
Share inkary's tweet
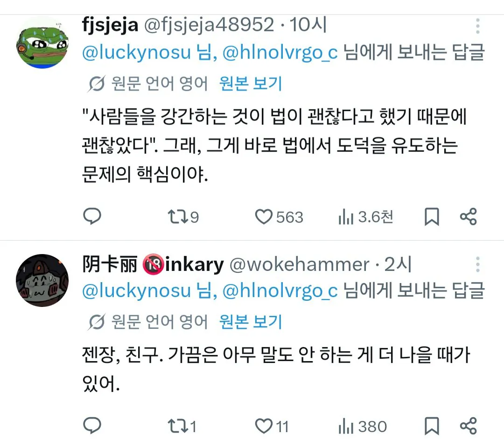tap(468, 426)
